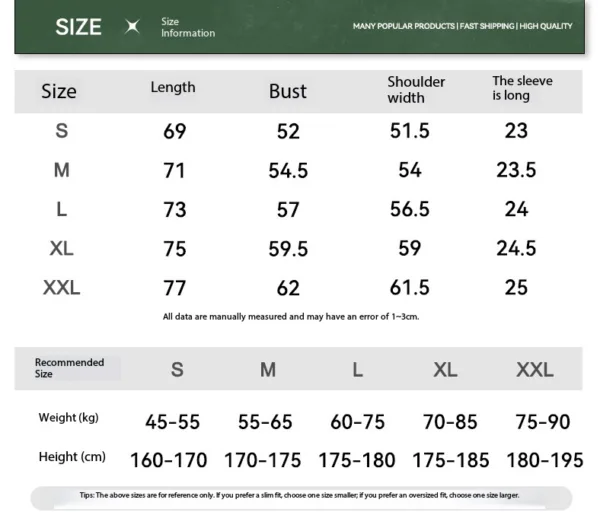
Task: Select the Bust column header
Action: point(287,91)
